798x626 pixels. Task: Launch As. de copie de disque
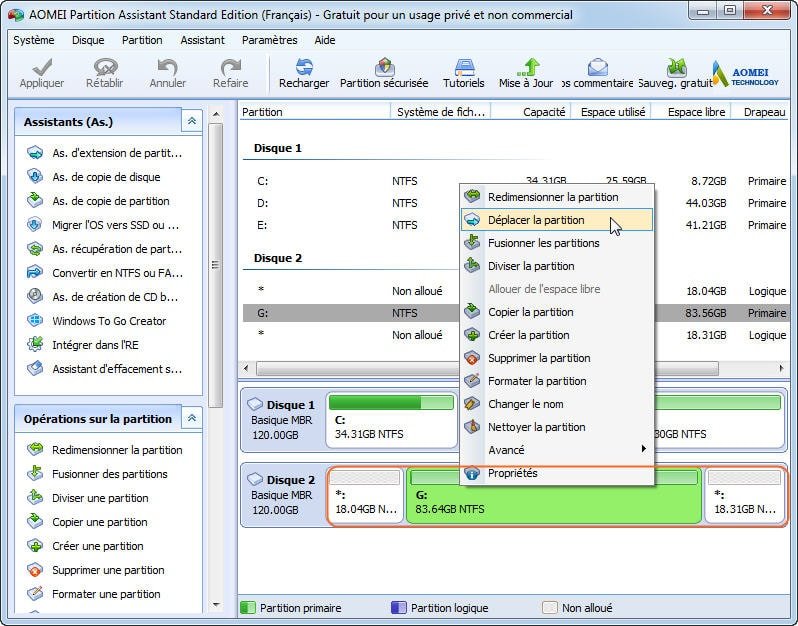[x=94, y=177]
